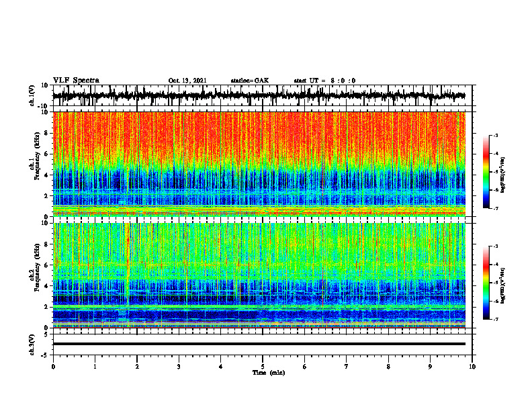Click the start UT = 8:0:0 text
This screenshot has height=411, width=532.
[324, 81]
